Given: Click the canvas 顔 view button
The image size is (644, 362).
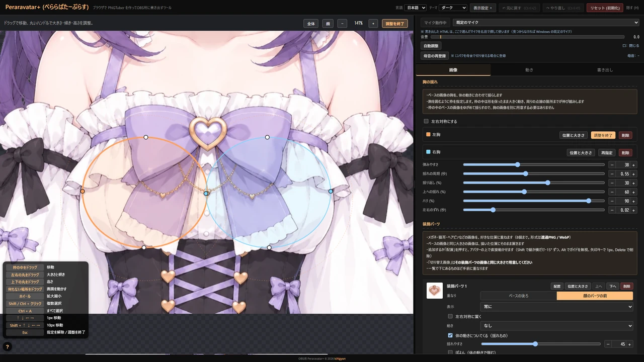Looking at the screenshot, I should click(328, 23).
